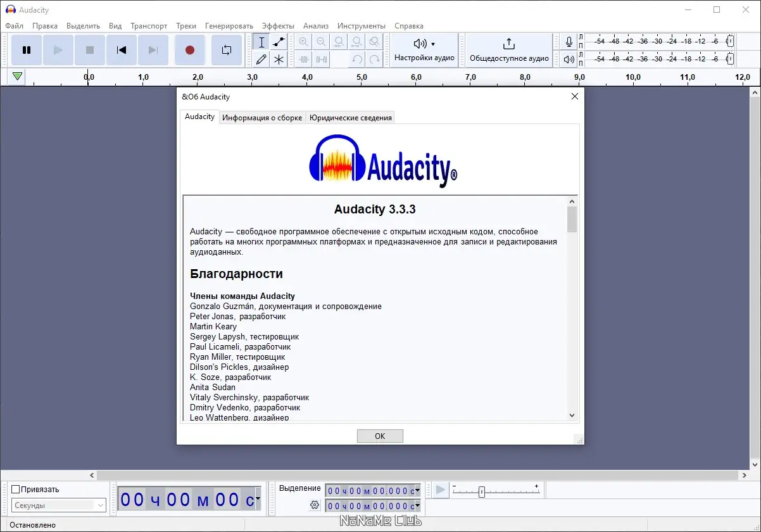Screen dimensions: 761x532
Task: Click the Zoom In magnifier icon
Action: tap(304, 42)
